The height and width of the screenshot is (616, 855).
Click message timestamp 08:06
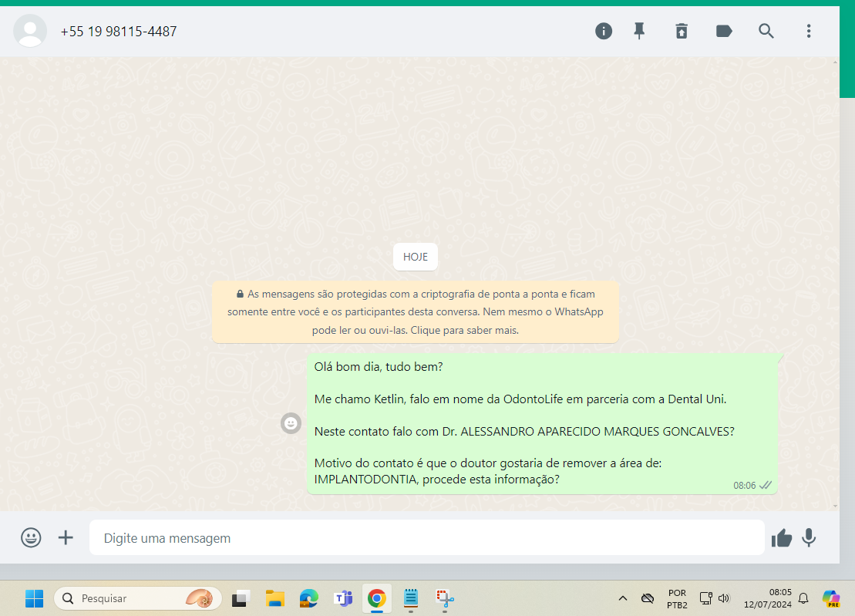point(744,486)
